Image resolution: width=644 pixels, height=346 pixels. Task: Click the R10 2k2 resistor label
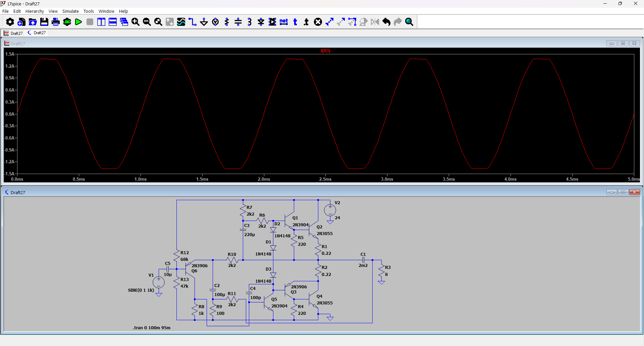(232, 266)
